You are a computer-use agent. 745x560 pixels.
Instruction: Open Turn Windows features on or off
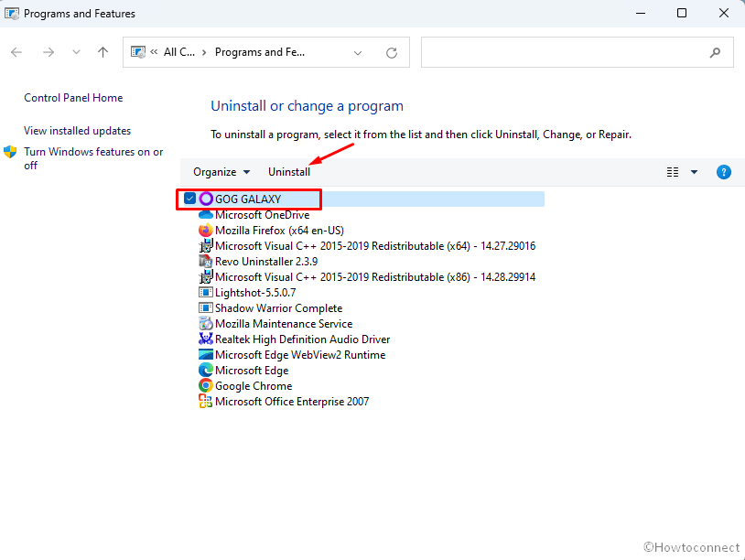point(93,158)
